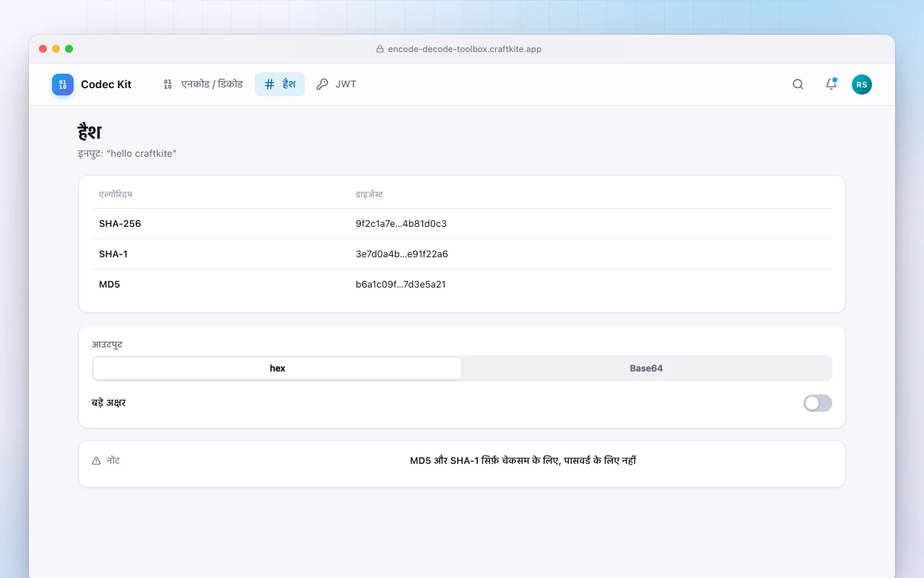Viewport: 924px width, 578px height.
Task: Click the हैश page heading
Action: (90, 132)
